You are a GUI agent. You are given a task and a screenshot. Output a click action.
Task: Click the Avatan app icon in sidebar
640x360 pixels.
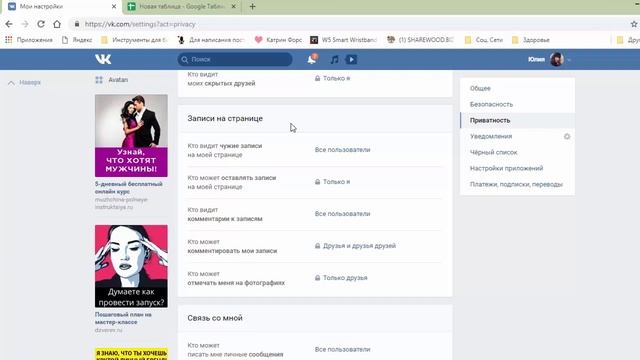point(99,80)
